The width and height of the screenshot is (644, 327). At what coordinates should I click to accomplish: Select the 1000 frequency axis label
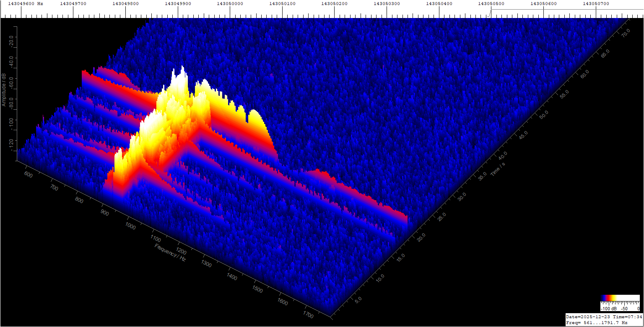click(130, 226)
